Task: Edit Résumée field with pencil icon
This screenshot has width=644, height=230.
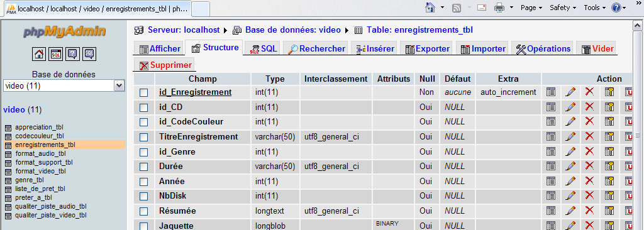Action: pos(570,211)
